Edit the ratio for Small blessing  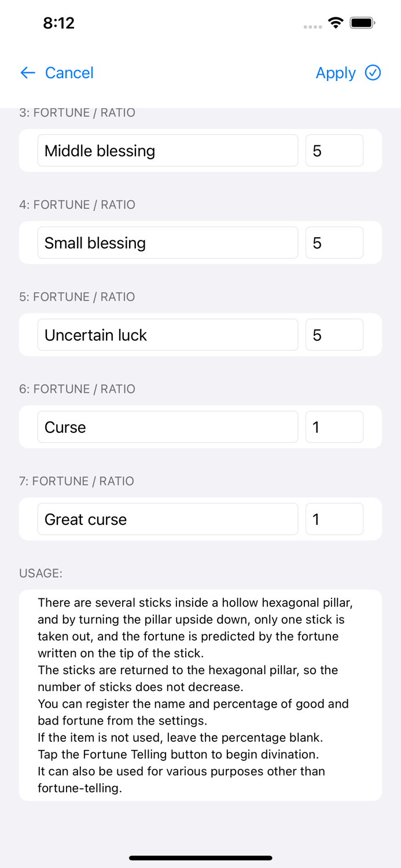point(334,242)
